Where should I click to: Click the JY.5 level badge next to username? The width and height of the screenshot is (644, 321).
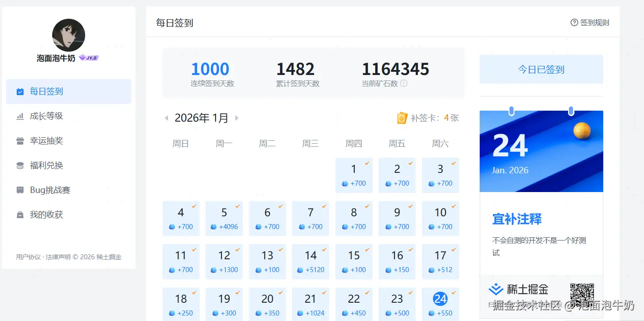(89, 58)
